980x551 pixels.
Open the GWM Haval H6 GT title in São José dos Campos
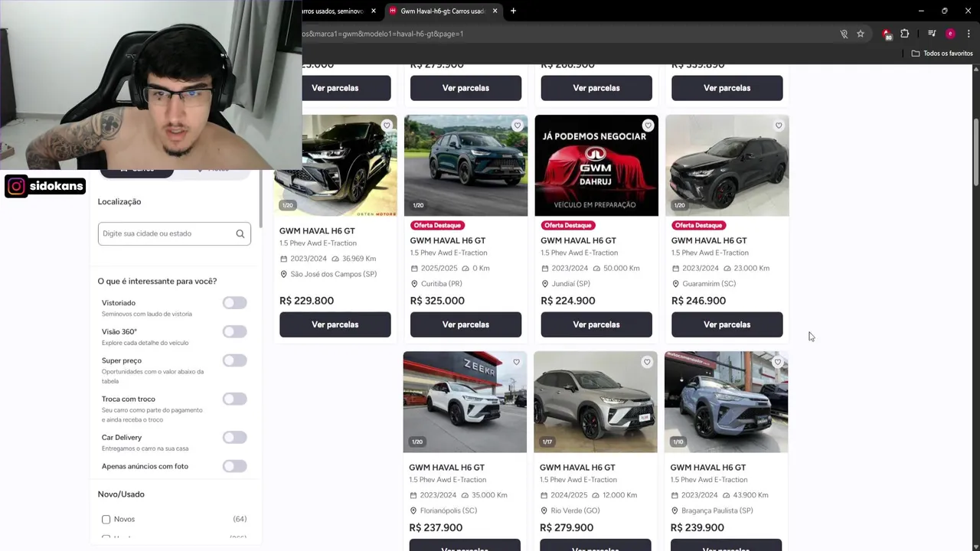(317, 230)
